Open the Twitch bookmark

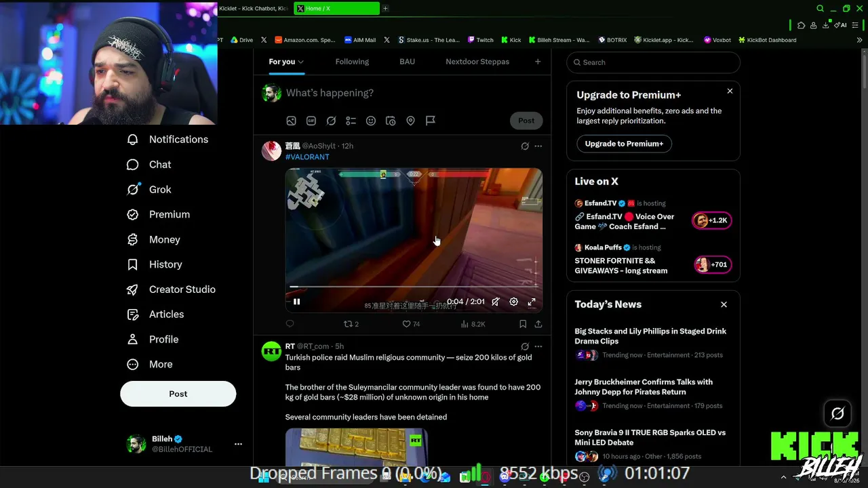coord(480,40)
